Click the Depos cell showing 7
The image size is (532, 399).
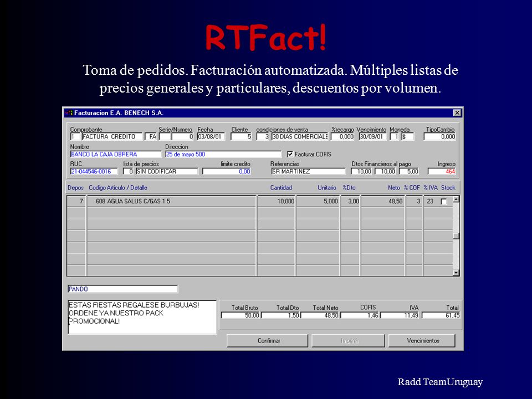pos(76,201)
